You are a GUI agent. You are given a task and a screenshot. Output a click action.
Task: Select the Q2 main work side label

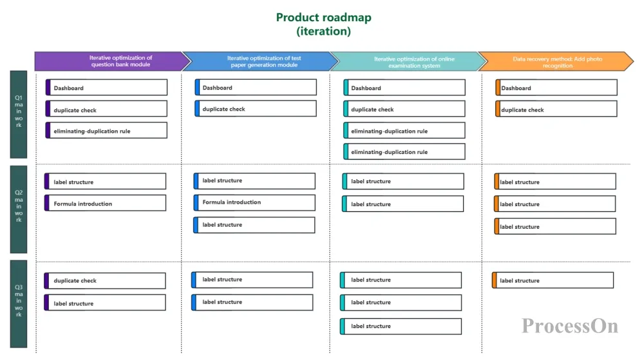pyautogui.click(x=19, y=209)
